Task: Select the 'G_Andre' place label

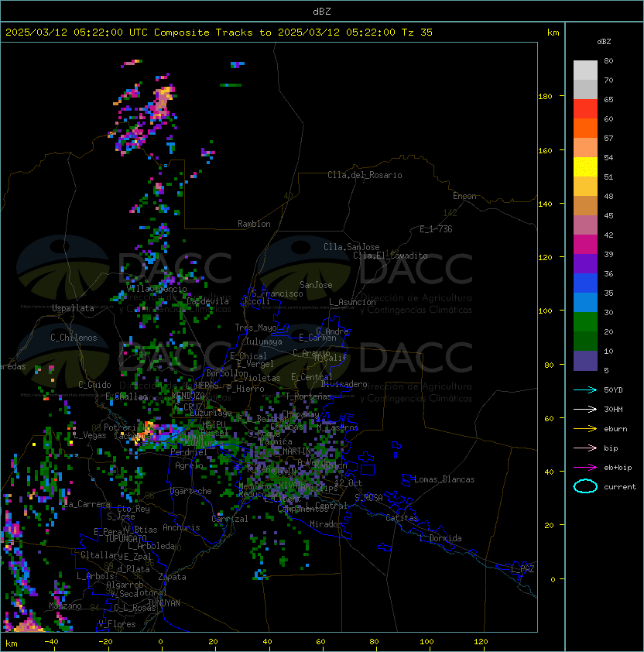Action: (332, 331)
